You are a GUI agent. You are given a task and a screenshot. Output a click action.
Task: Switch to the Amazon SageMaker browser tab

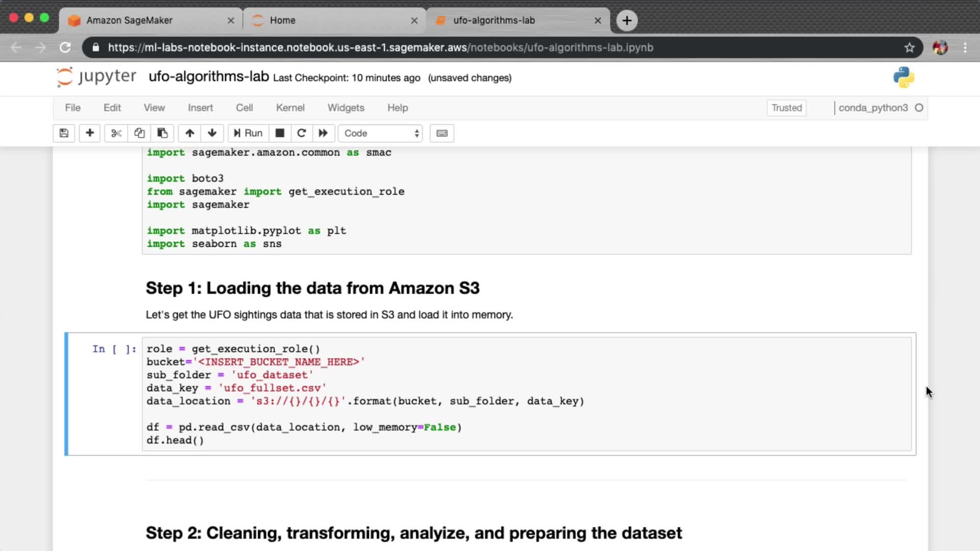[x=129, y=20]
